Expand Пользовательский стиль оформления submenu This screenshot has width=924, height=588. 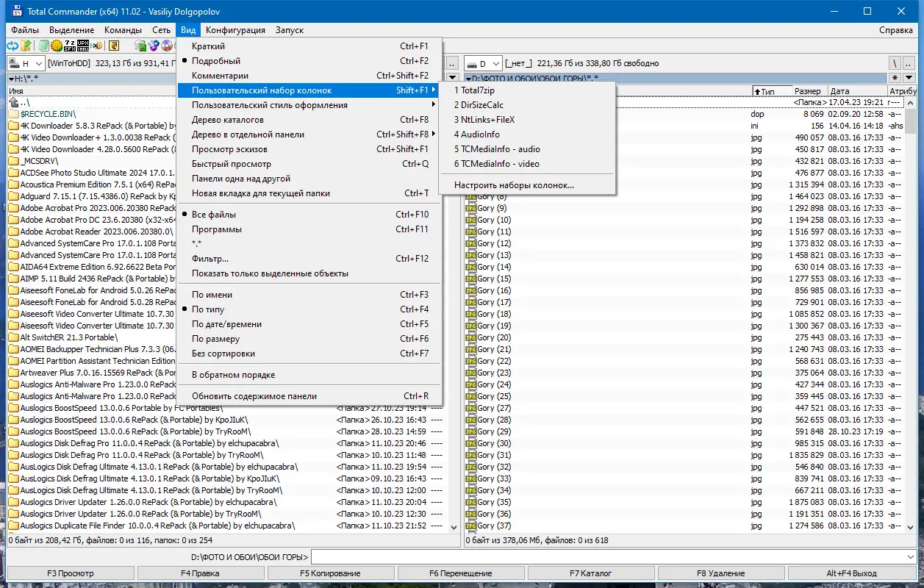click(309, 105)
